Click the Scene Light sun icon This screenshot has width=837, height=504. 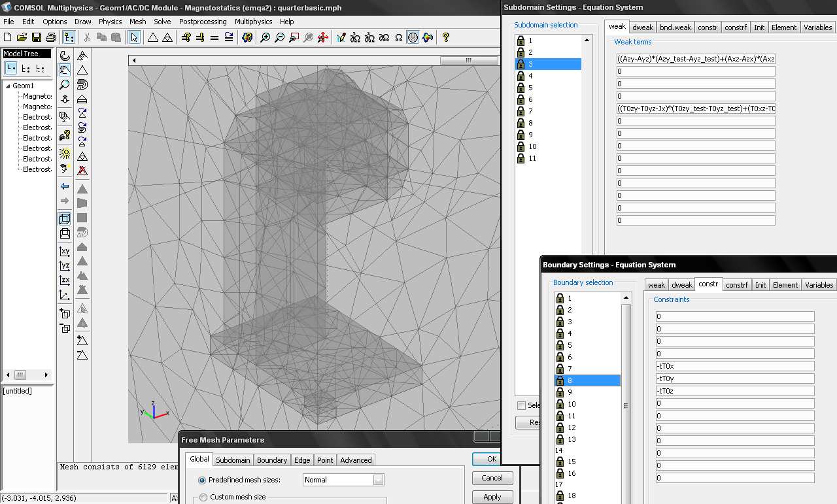pyautogui.click(x=65, y=154)
